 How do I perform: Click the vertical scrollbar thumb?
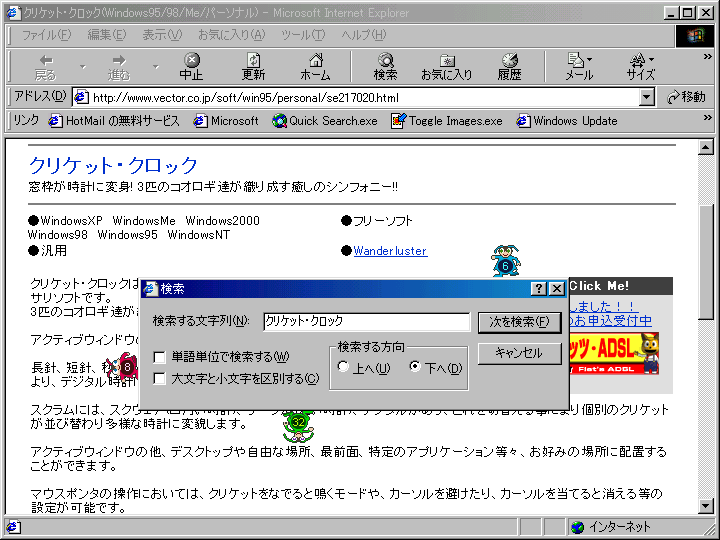click(705, 262)
